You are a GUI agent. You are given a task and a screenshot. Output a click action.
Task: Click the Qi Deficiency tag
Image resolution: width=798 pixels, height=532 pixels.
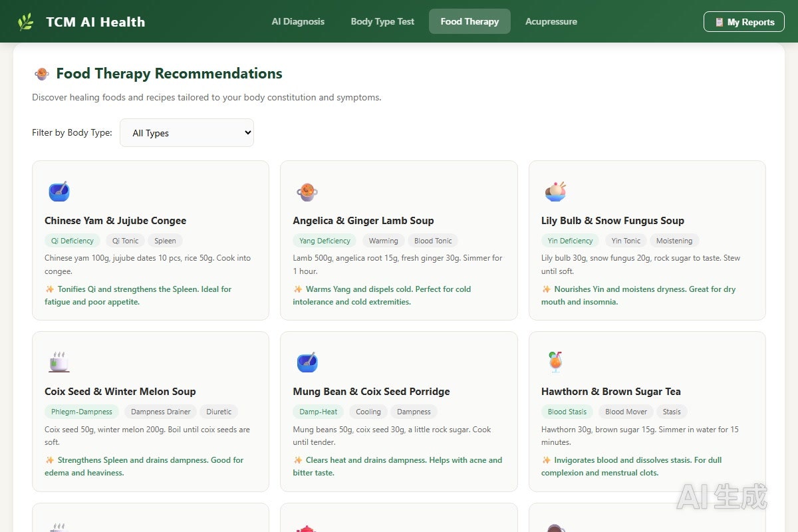(72, 241)
